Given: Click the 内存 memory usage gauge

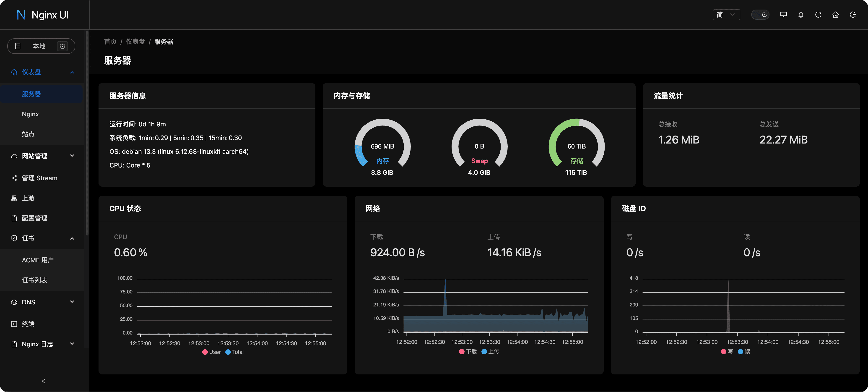Looking at the screenshot, I should (x=382, y=147).
